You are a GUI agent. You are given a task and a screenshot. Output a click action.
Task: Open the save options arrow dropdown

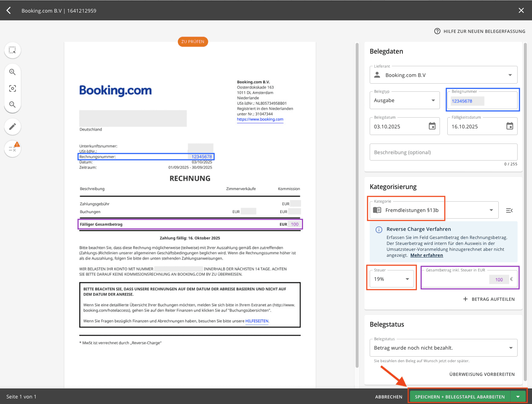click(518, 397)
